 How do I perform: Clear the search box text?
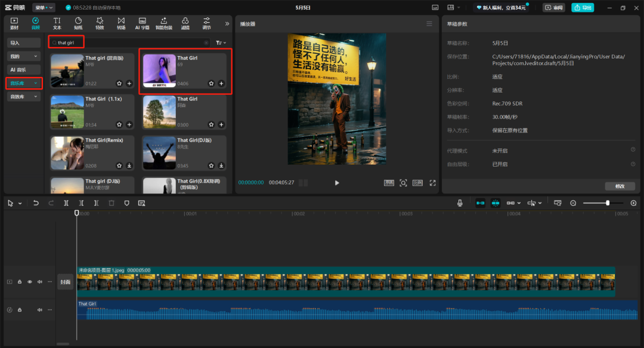point(206,43)
